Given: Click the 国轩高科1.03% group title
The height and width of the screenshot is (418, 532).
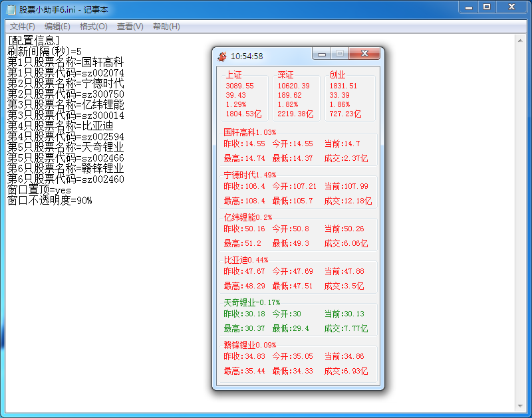Looking at the screenshot, I should (250, 132).
